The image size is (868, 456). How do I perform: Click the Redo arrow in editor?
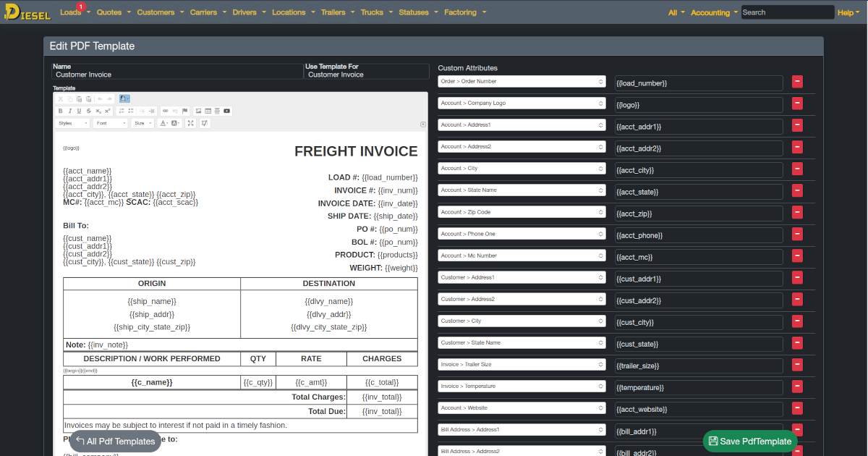(109, 98)
